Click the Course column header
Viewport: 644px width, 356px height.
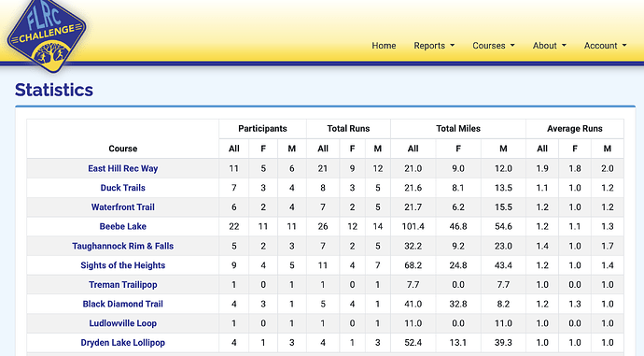123,149
